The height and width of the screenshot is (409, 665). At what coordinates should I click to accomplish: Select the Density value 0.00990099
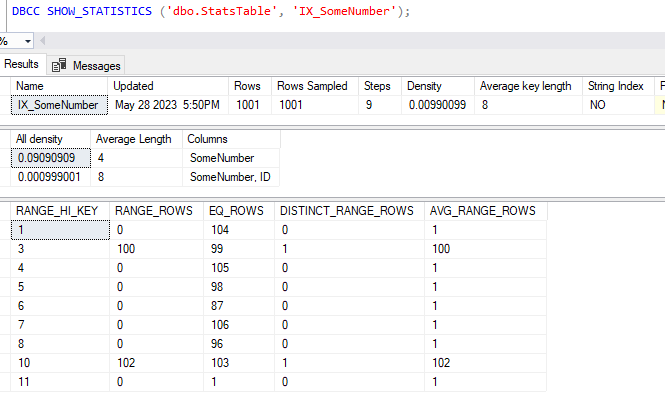(x=436, y=104)
